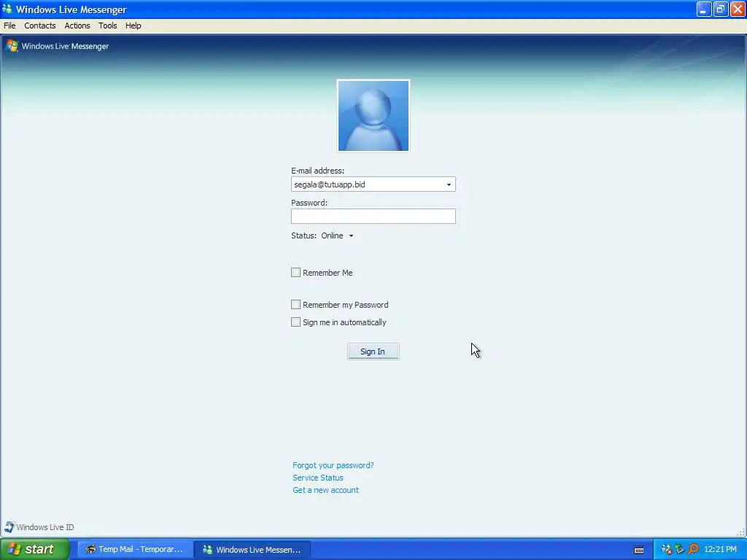Click the blue user avatar picture
Viewport: 747px width, 560px height.
click(373, 116)
